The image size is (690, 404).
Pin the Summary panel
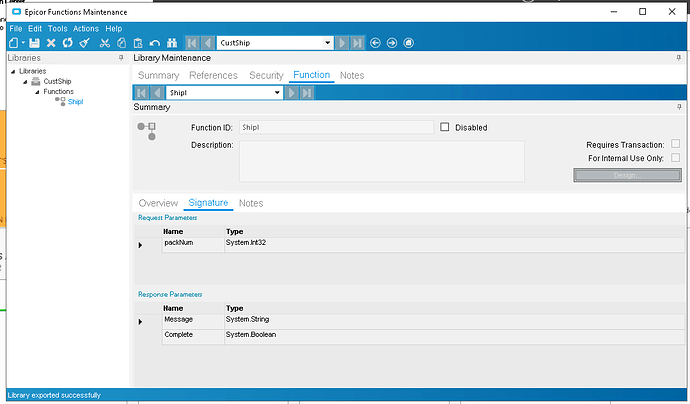tap(679, 107)
